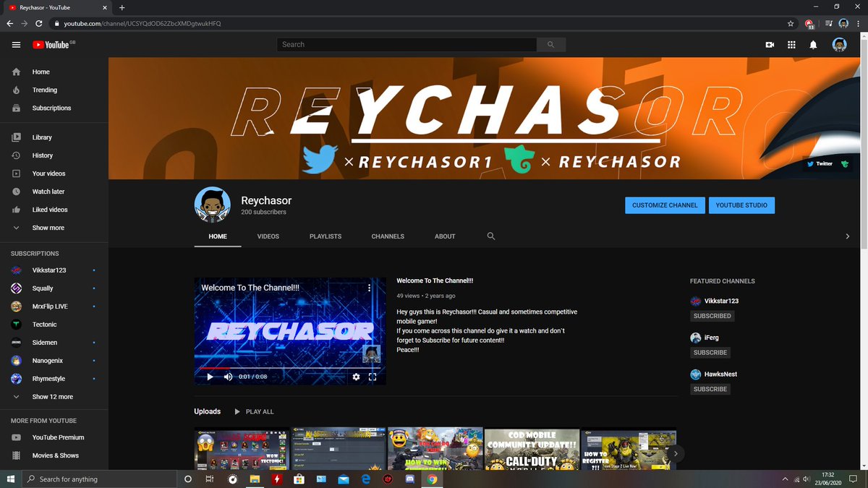Viewport: 868px width, 488px height.
Task: Switch to the Playlists channel tab
Action: coord(325,236)
